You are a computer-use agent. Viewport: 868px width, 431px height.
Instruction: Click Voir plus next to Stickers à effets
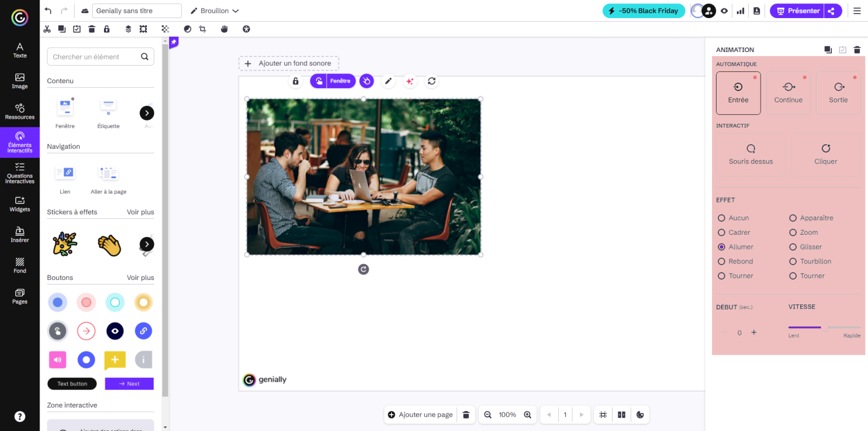click(140, 212)
